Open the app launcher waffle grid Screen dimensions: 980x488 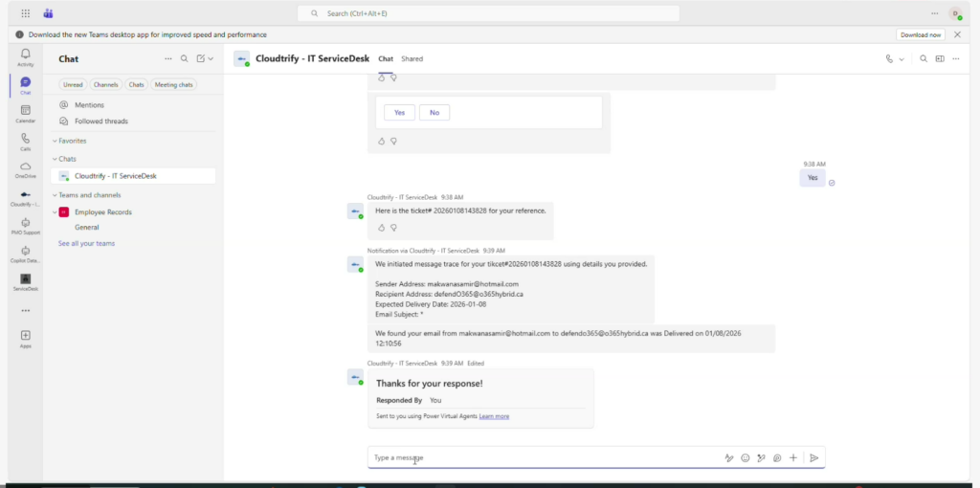coord(25,13)
